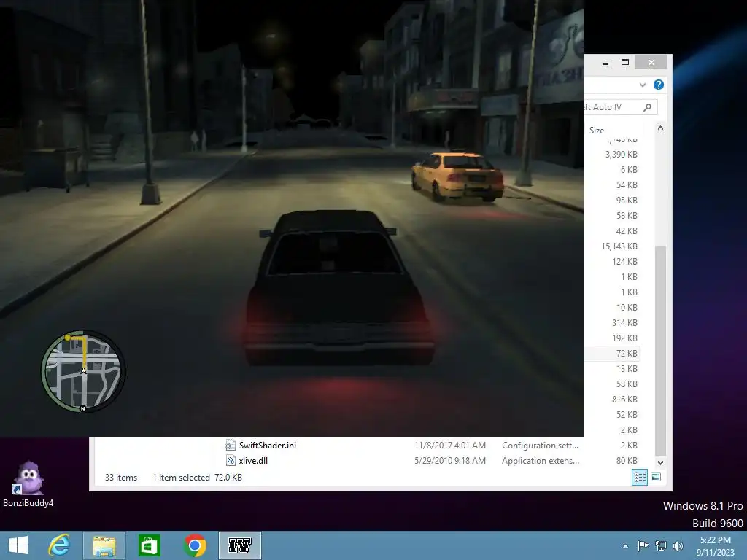Viewport: 747px width, 560px height.
Task: Minimize the Explorer window
Action: (605, 63)
